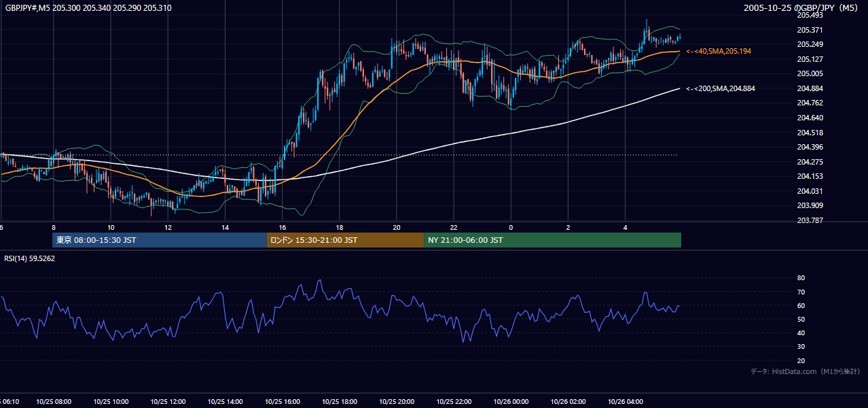Click the 10/25 16:00 time label

[x=282, y=402]
